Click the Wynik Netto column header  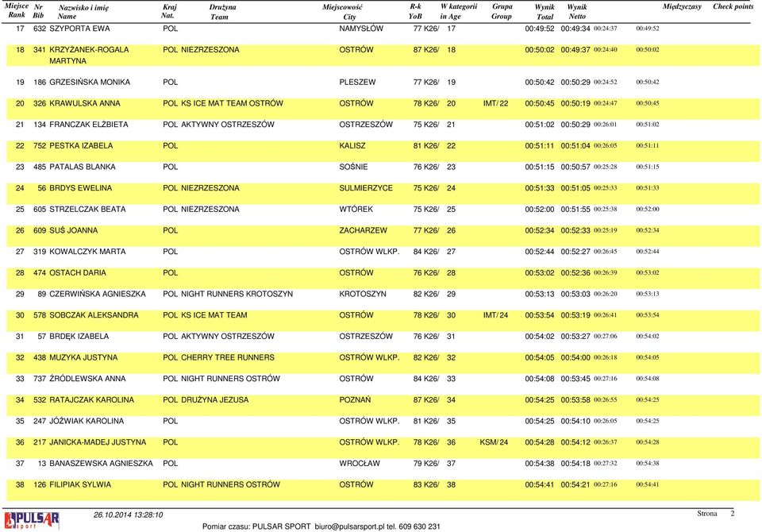coord(577,12)
